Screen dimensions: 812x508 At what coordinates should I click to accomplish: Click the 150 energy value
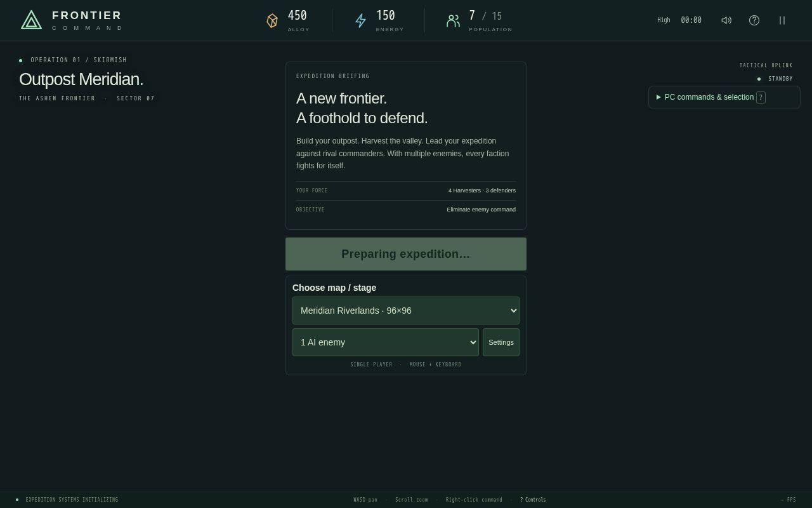pos(385,16)
